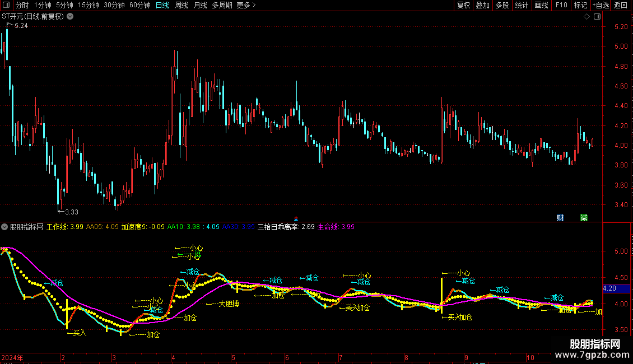Switch to 周线 weekly chart
This screenshot has height=364, width=633.
point(181,5)
